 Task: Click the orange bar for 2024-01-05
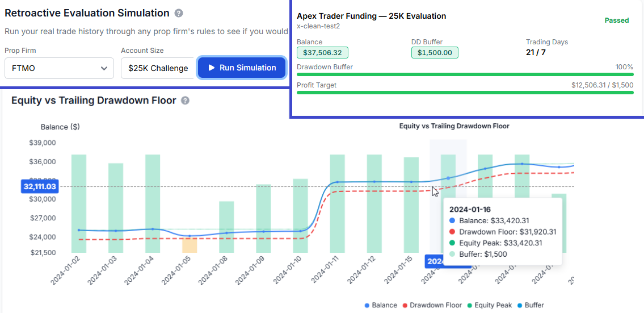coord(190,245)
